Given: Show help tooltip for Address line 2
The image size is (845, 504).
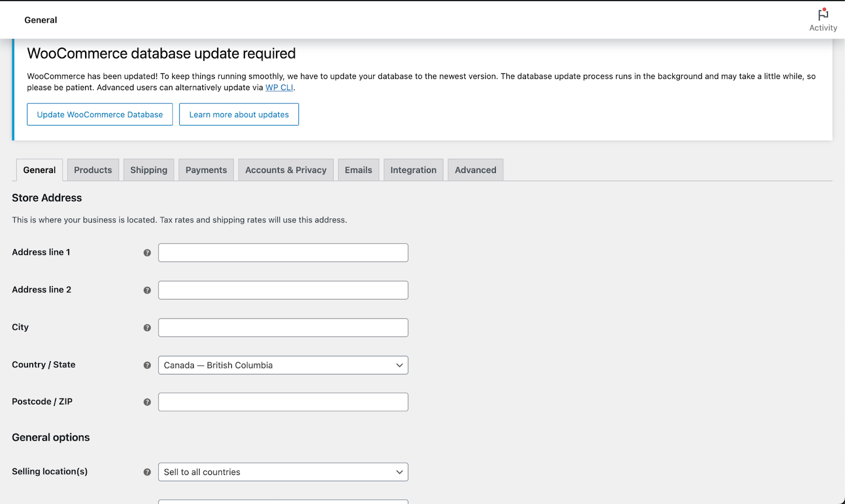Looking at the screenshot, I should 147,290.
